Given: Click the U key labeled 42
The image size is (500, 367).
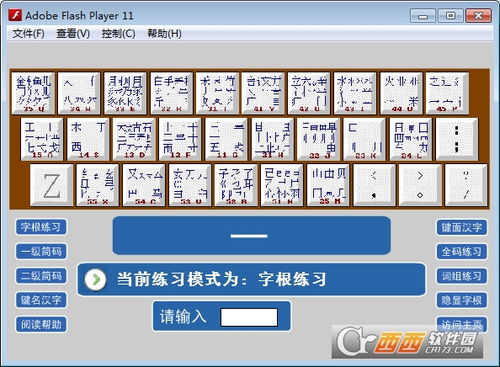Looking at the screenshot, I should click(309, 93).
